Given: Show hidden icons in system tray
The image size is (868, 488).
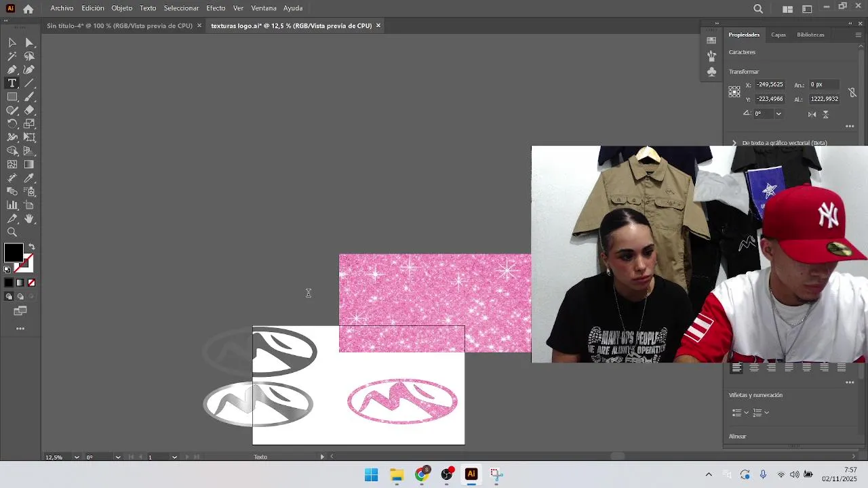Looking at the screenshot, I should (x=709, y=474).
